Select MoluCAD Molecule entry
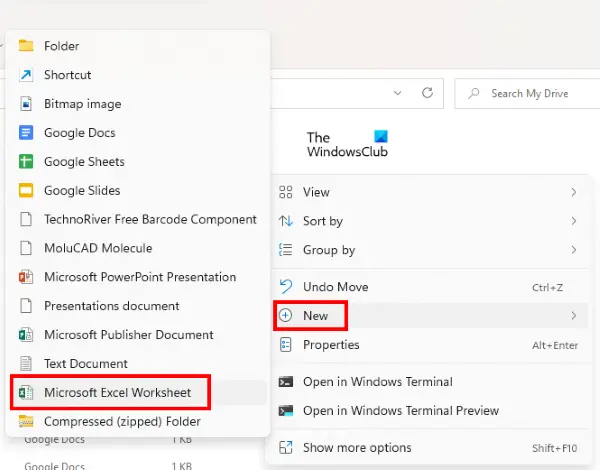 pyautogui.click(x=138, y=248)
